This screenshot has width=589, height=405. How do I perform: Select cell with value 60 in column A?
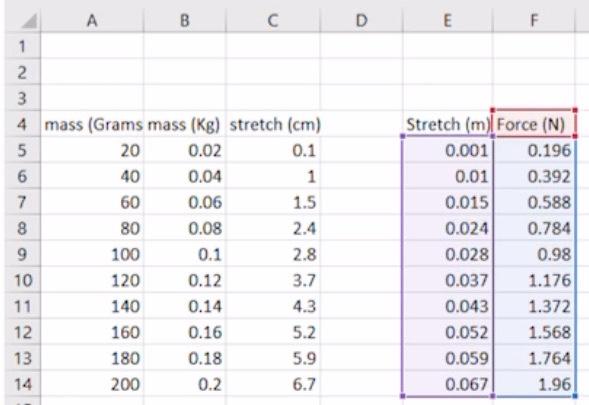92,202
